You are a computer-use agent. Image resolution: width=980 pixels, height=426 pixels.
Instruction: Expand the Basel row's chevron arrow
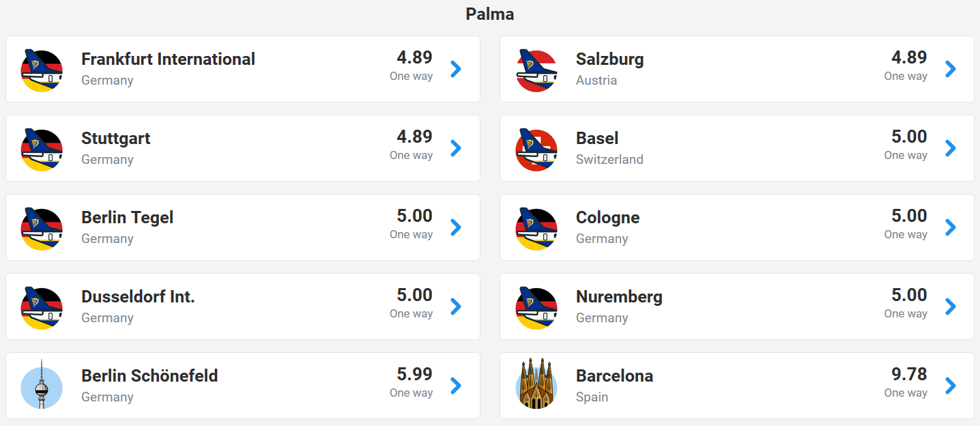pos(951,148)
